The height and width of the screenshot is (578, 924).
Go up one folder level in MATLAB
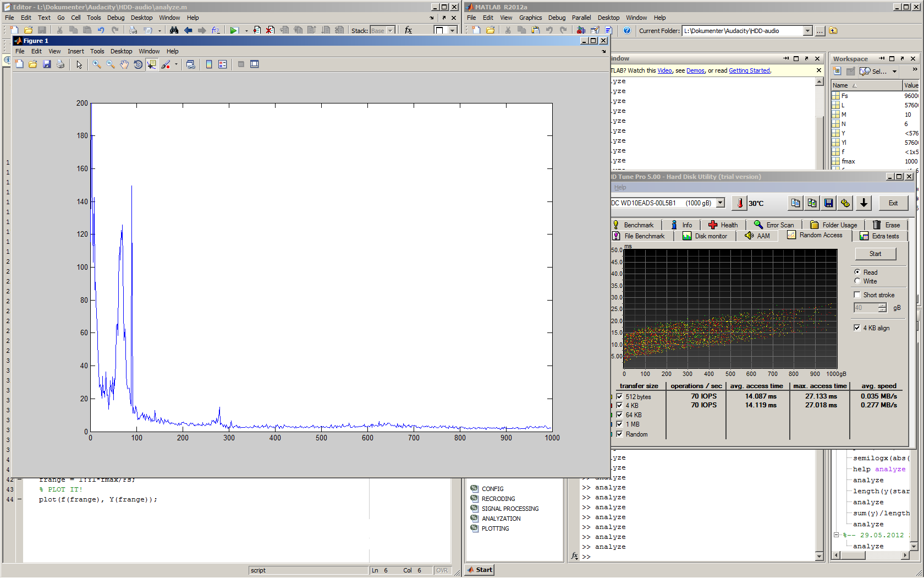833,31
